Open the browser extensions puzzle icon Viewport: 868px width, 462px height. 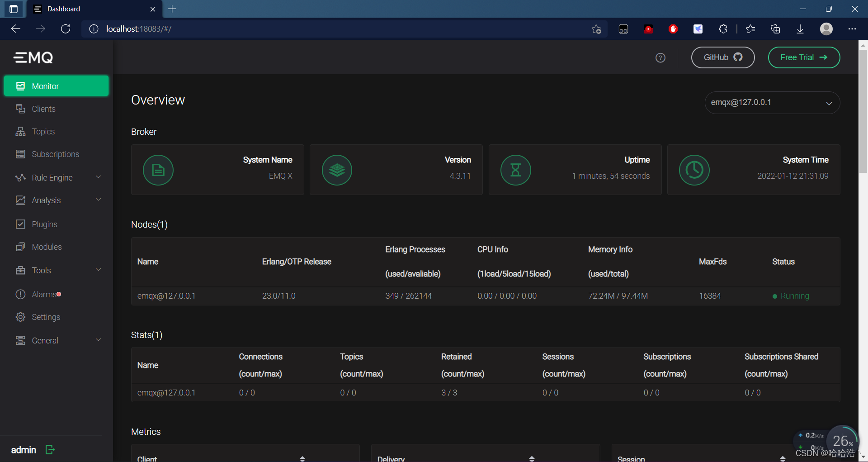tap(723, 29)
